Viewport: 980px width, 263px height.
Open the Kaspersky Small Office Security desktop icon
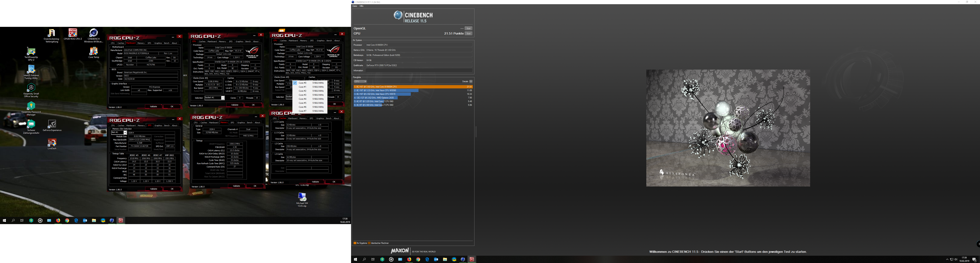(x=31, y=90)
